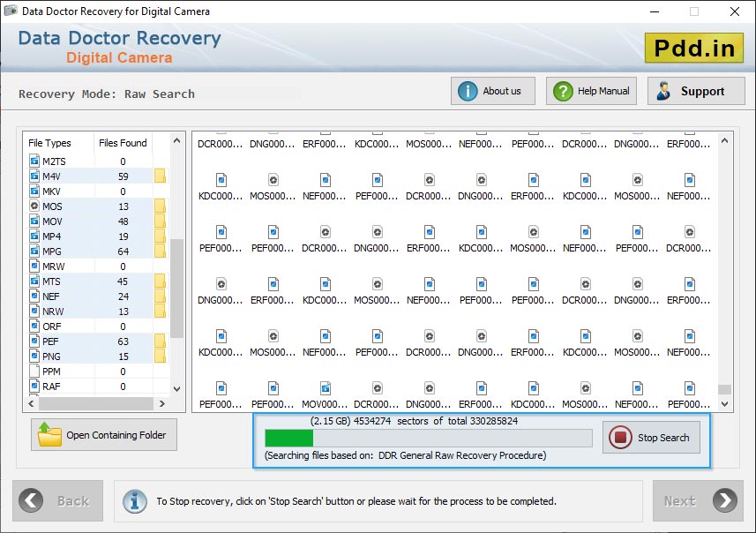Open the yellow folder icon in M4V row
Viewport: 756px width, 533px height.
(x=160, y=176)
